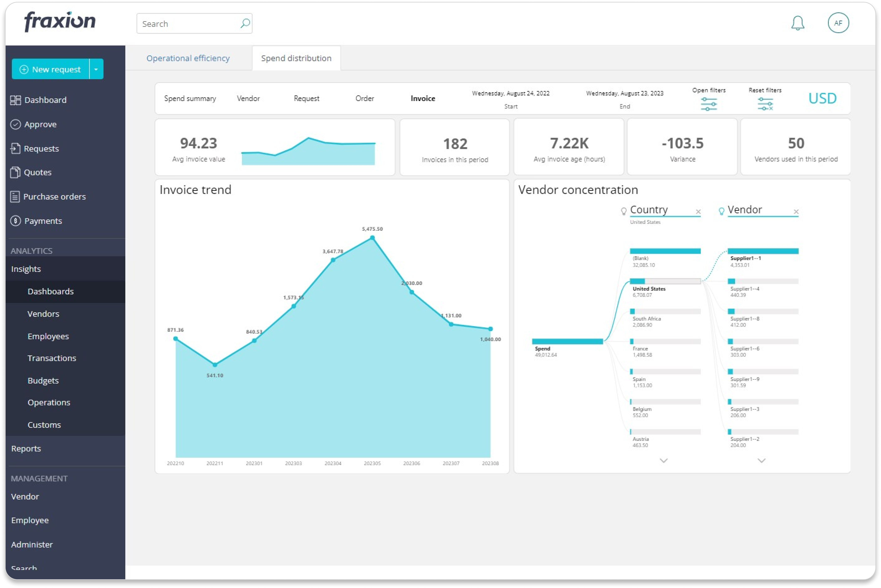Select the (Blank) country bar
Viewport: 881px width, 588px height.
[665, 251]
